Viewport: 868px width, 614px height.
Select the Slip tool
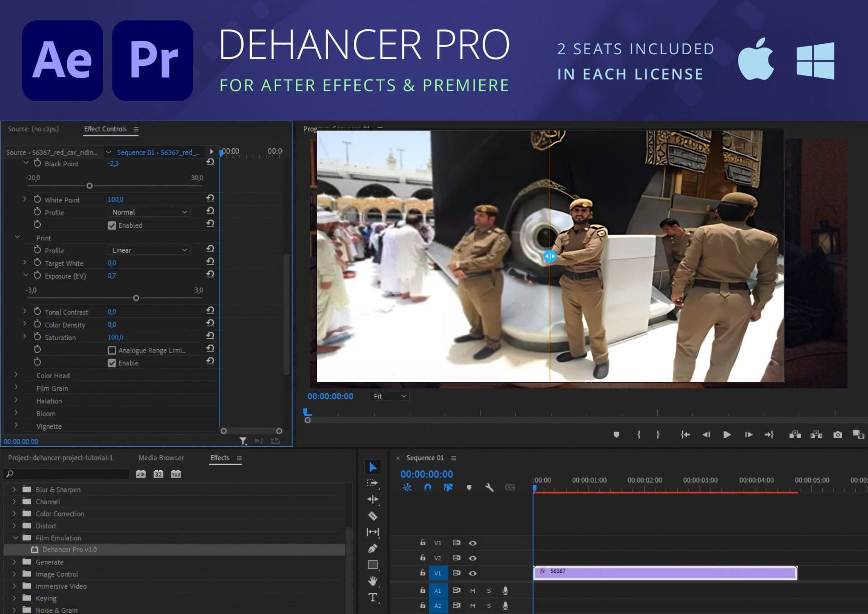pyautogui.click(x=373, y=532)
